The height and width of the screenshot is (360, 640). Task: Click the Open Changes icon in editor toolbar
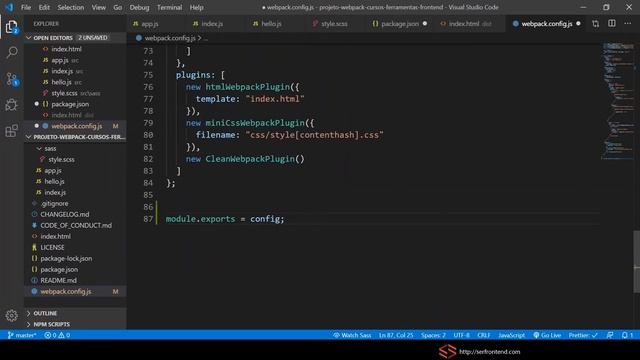click(x=596, y=24)
